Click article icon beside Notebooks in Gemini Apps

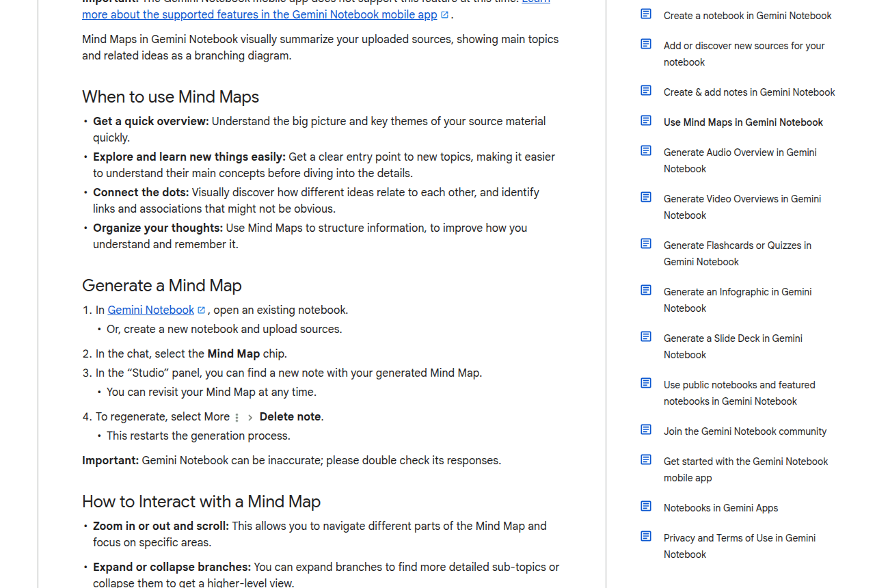click(x=646, y=506)
